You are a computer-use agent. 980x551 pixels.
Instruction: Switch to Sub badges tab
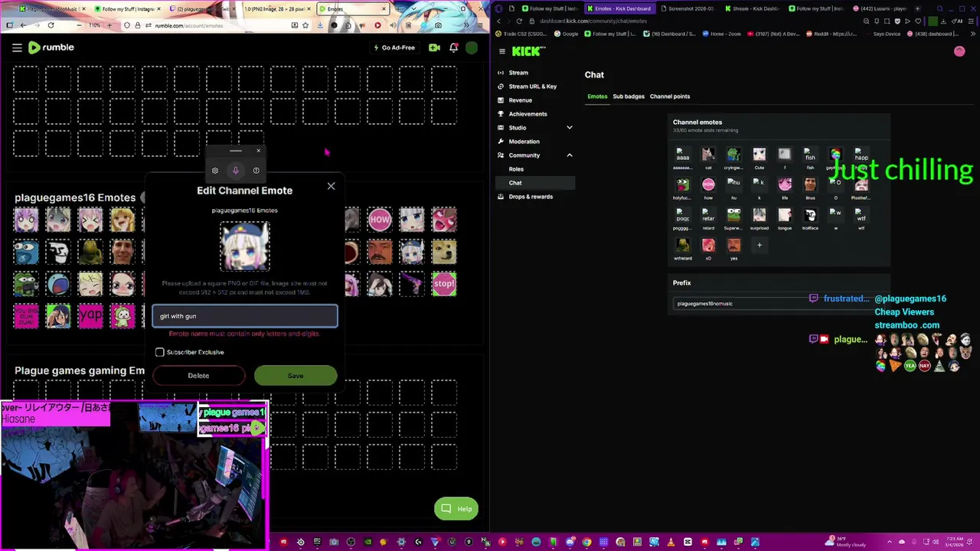point(629,96)
